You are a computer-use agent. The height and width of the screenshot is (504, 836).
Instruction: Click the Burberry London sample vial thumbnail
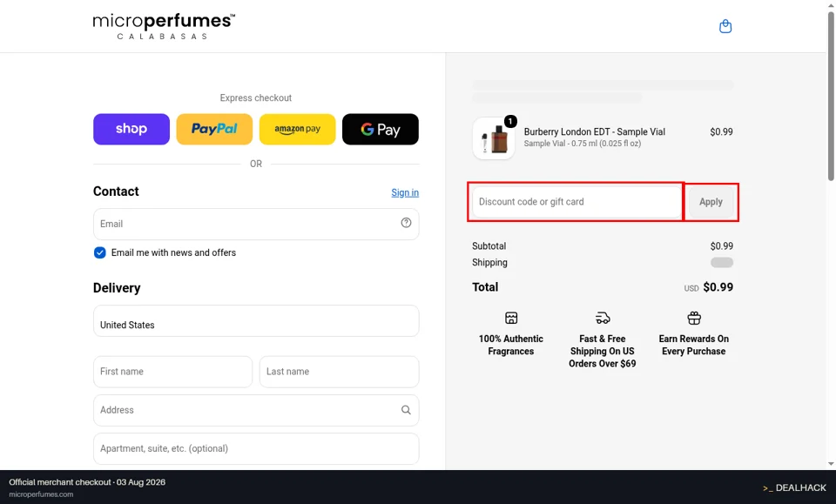click(x=494, y=138)
